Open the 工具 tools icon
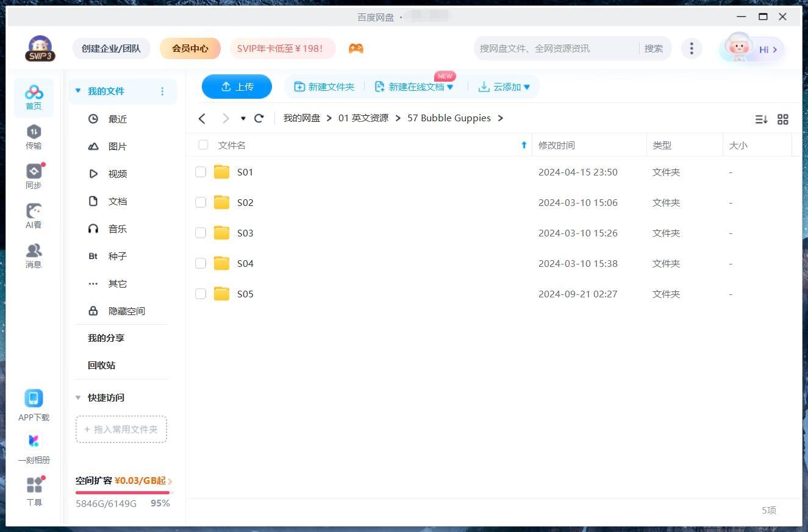 (34, 491)
